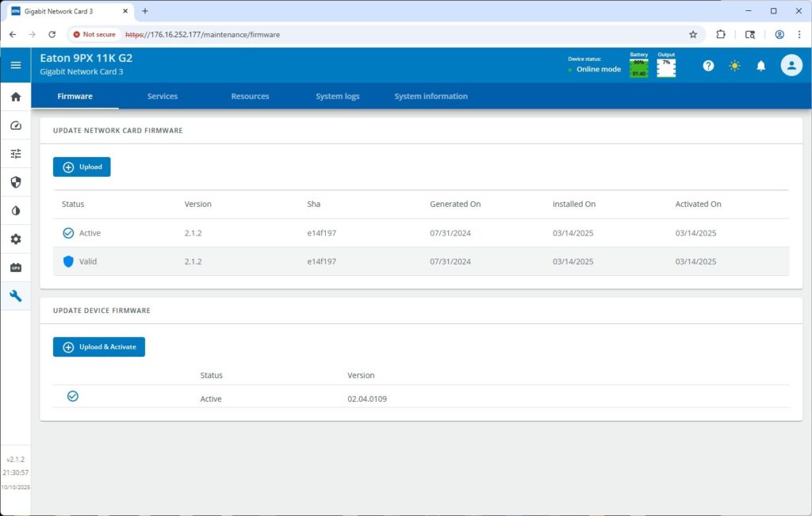Open the Controls sliders icon in sidebar
Screen dimensions: 812x516
16,154
